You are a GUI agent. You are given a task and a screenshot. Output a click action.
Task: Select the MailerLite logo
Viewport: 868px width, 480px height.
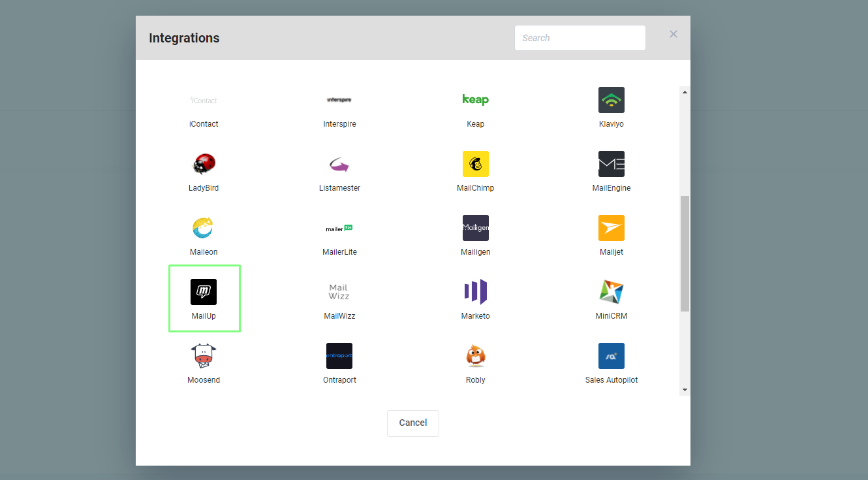[339, 228]
